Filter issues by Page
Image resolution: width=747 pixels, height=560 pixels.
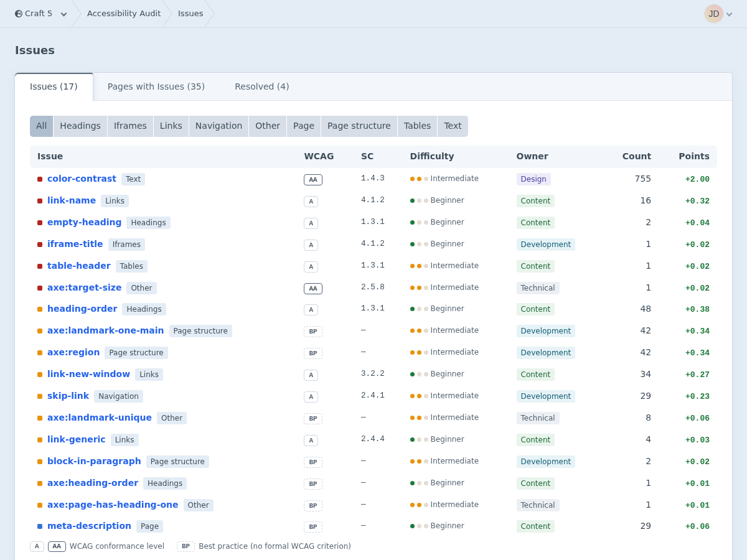(x=304, y=126)
